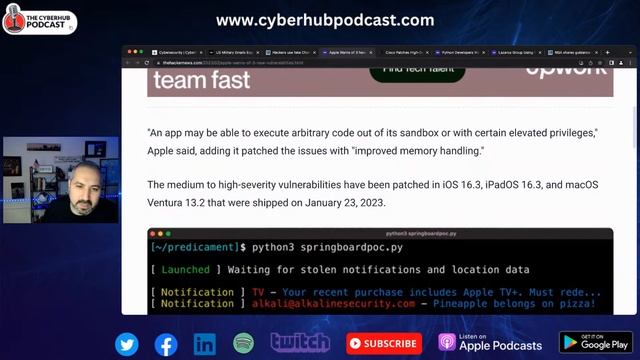Open the browser three-dot menu

point(631,63)
